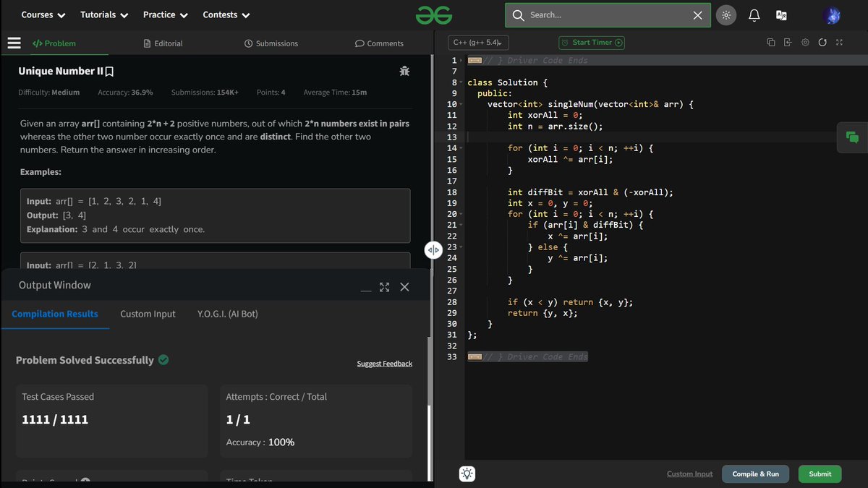Image resolution: width=868 pixels, height=488 pixels.
Task: Click 'Problem Solved Successfully' message
Action: point(85,360)
